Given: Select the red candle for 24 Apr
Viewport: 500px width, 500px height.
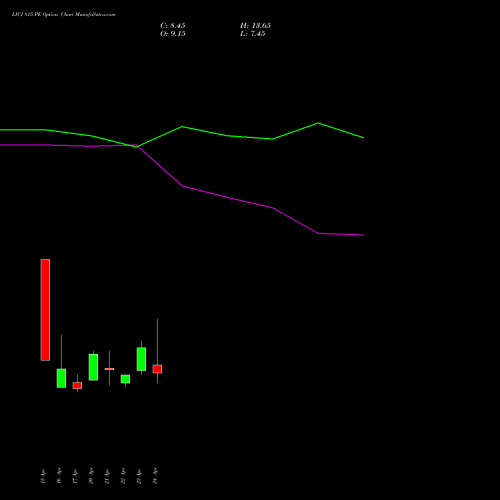Looking at the screenshot, I should (157, 369).
